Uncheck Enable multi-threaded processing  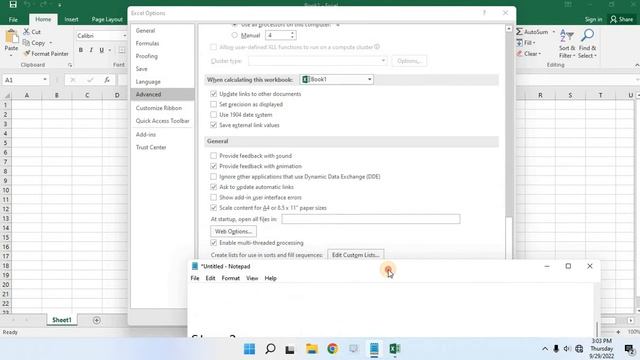[x=213, y=243]
